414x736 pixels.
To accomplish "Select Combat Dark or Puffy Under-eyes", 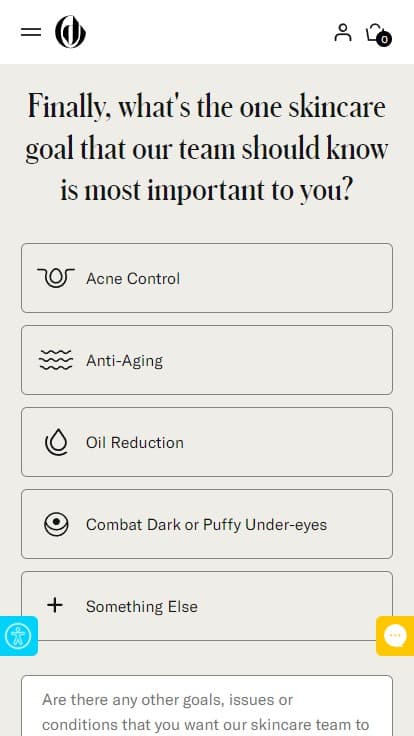I will pyautogui.click(x=207, y=524).
